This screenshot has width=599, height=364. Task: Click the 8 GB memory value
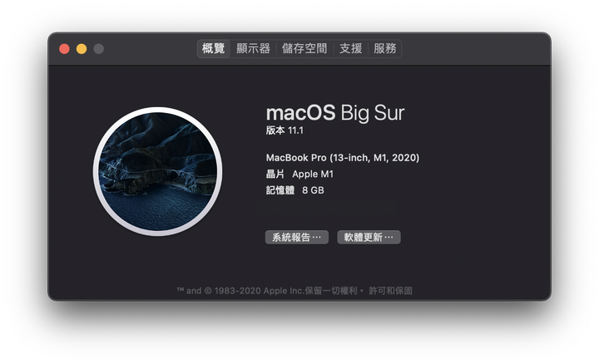[x=313, y=190]
